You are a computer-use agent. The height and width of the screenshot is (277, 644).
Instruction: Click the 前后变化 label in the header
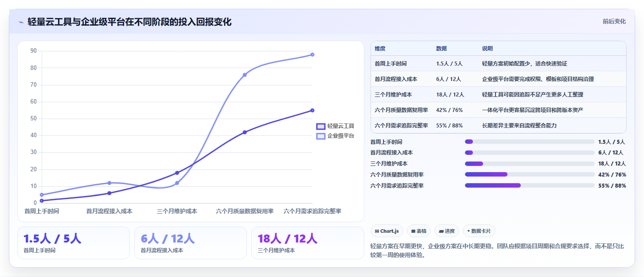tap(614, 21)
